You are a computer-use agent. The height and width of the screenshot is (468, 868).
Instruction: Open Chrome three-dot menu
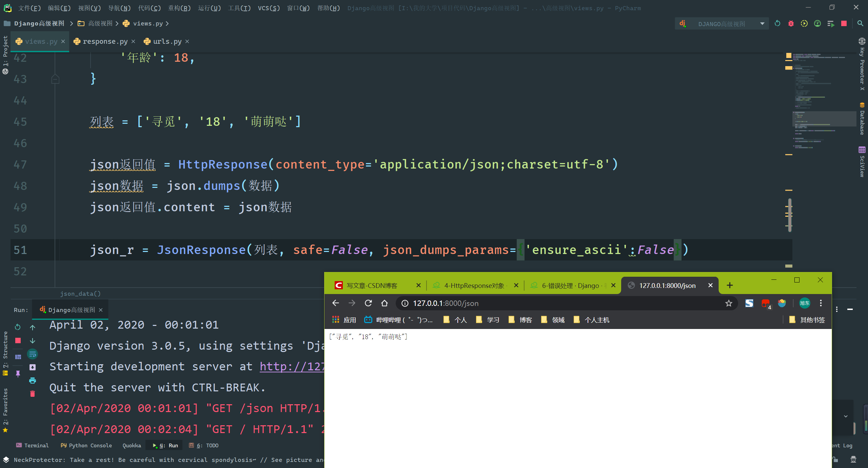[821, 303]
